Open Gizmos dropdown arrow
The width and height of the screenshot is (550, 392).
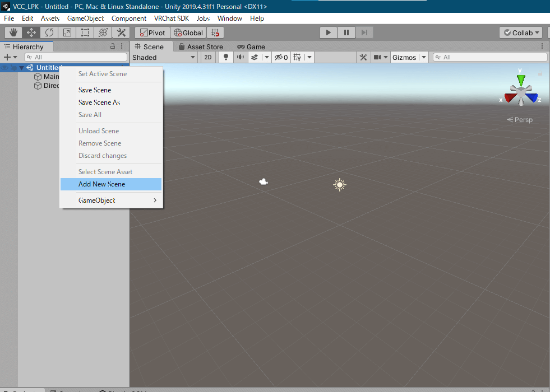[424, 57]
